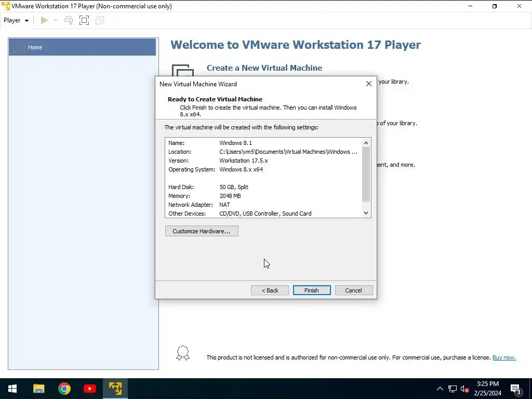
Task: Open File Explorer from the taskbar
Action: tap(38, 389)
